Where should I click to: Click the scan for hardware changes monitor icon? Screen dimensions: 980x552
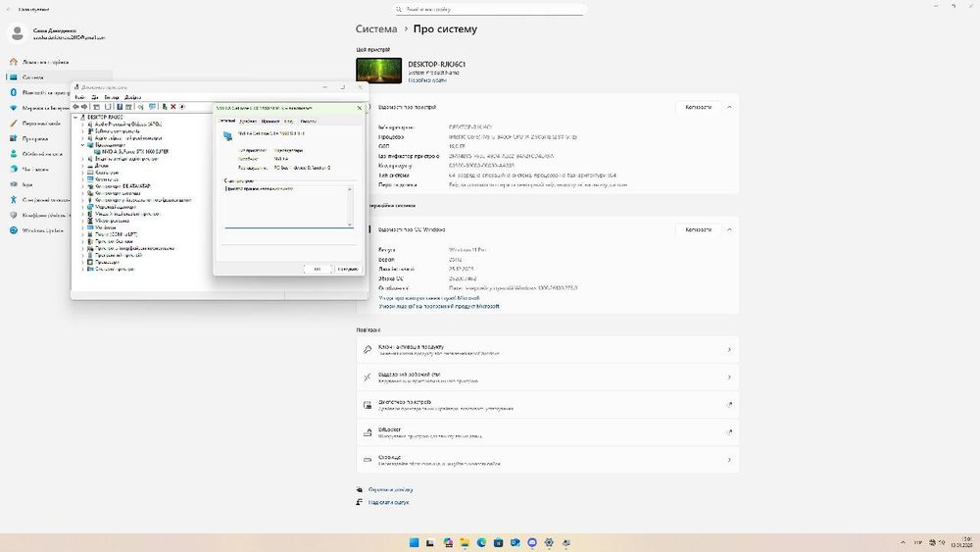153,107
